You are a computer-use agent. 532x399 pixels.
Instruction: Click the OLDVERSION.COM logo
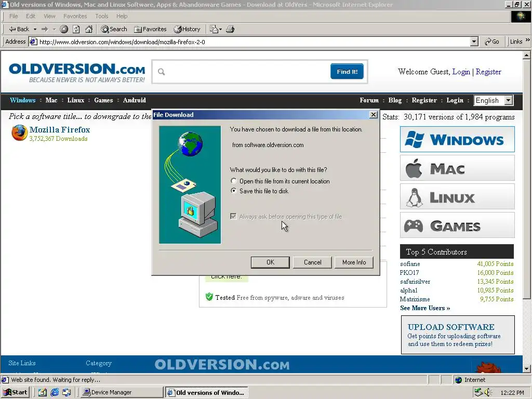(77, 72)
